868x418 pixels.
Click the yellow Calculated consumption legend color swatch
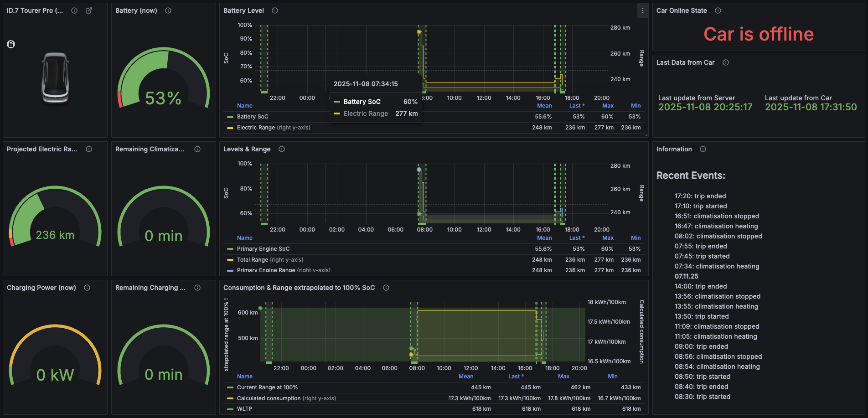click(230, 398)
